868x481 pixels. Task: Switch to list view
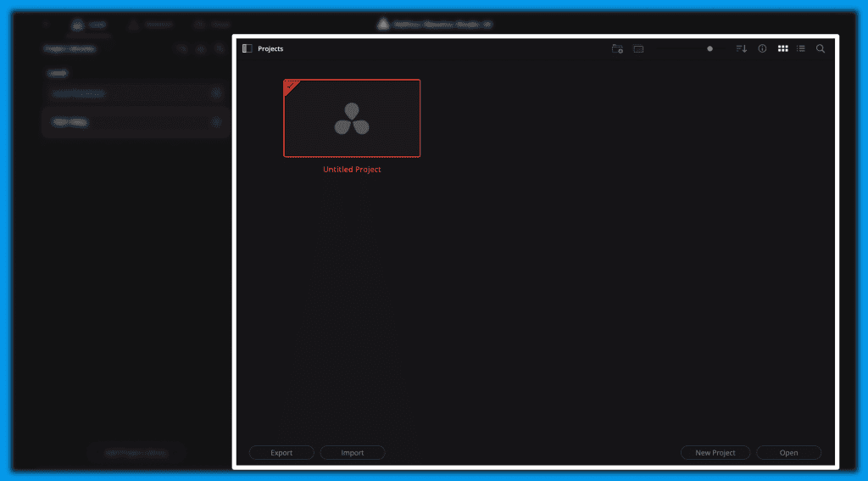[x=801, y=48]
